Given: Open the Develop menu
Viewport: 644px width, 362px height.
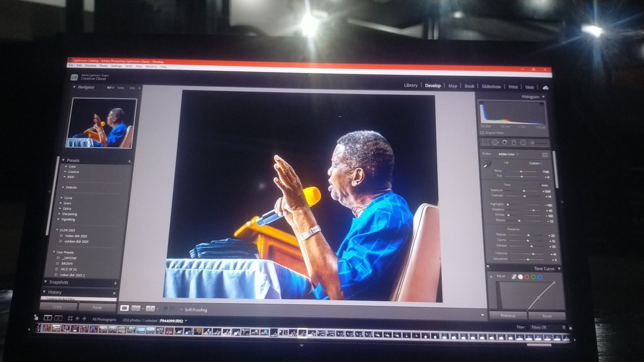Looking at the screenshot, I should 91,65.
